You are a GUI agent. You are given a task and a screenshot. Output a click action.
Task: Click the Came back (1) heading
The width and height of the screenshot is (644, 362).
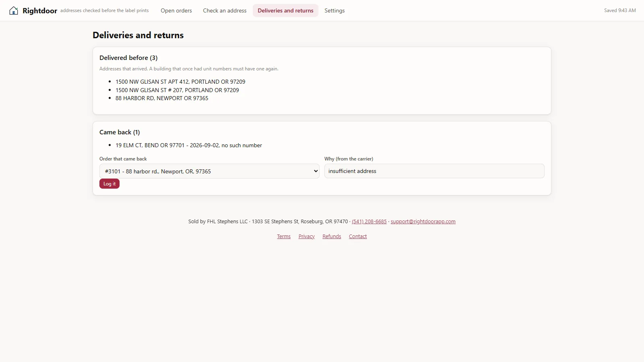(x=120, y=132)
